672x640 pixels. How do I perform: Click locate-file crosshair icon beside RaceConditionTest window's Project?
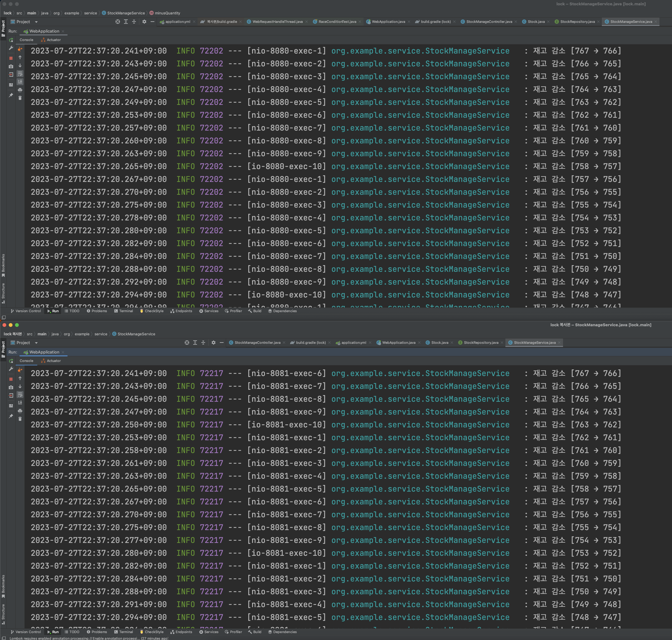coord(118,22)
